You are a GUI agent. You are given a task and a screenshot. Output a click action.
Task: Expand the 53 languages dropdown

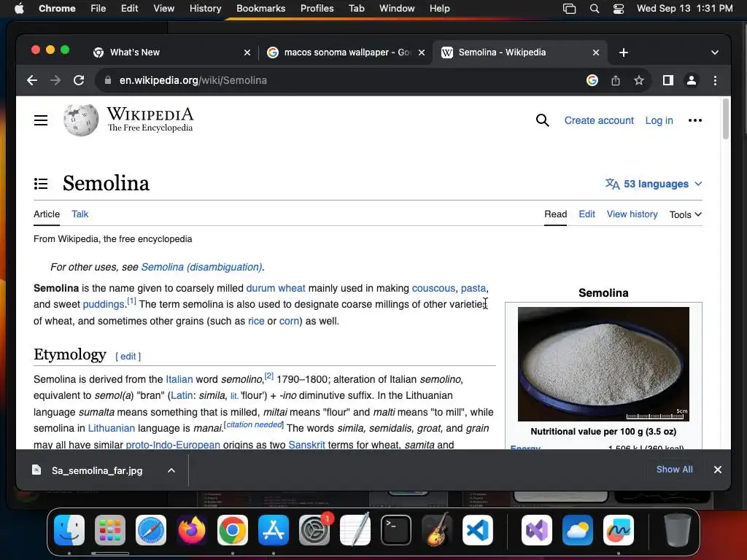(x=654, y=184)
